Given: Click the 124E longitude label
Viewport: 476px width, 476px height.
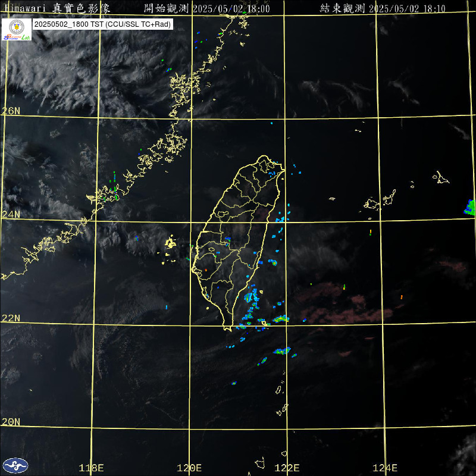Looking at the screenshot, I should coord(385,468).
